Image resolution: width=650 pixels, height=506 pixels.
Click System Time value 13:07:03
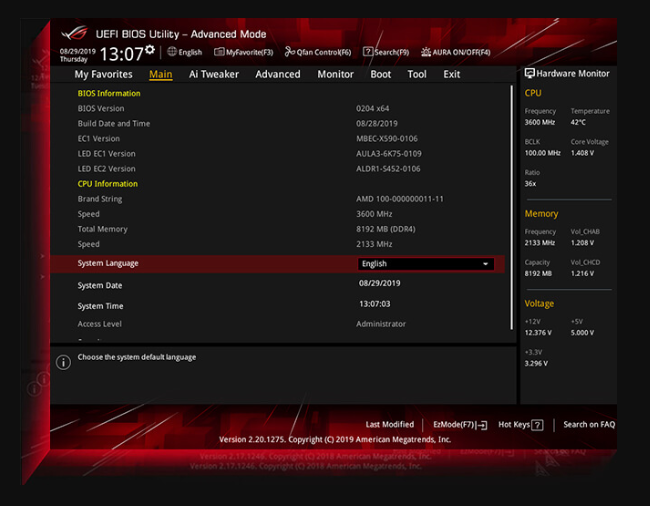(x=375, y=304)
